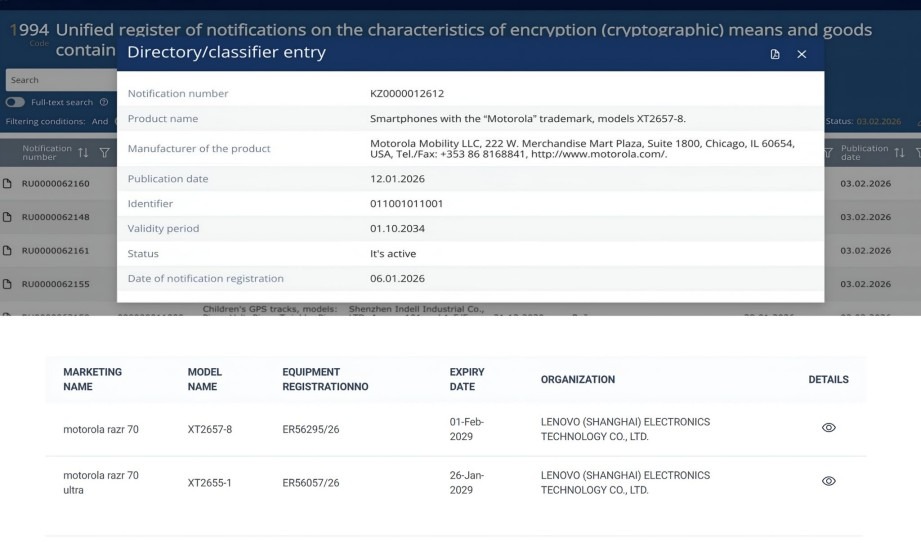This screenshot has height=543, width=921.
Task: Open notification RU0000062161 entry
Action: 56,251
